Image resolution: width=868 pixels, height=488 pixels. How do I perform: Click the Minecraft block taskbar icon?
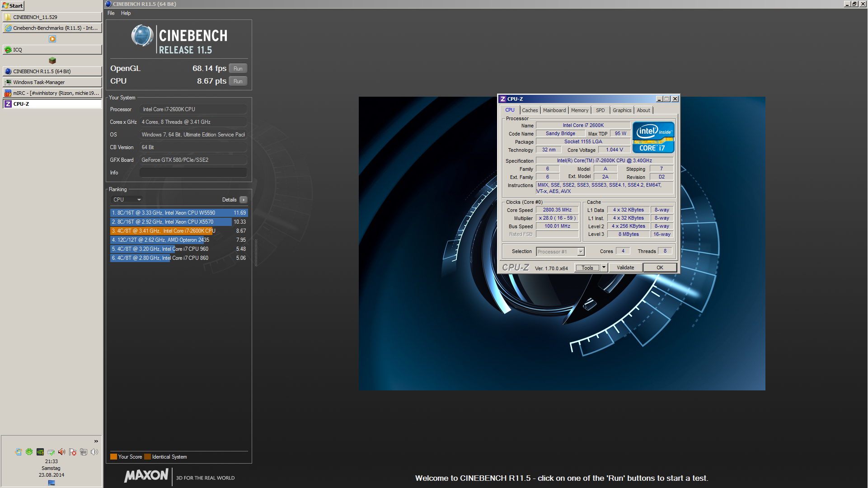pyautogui.click(x=52, y=61)
